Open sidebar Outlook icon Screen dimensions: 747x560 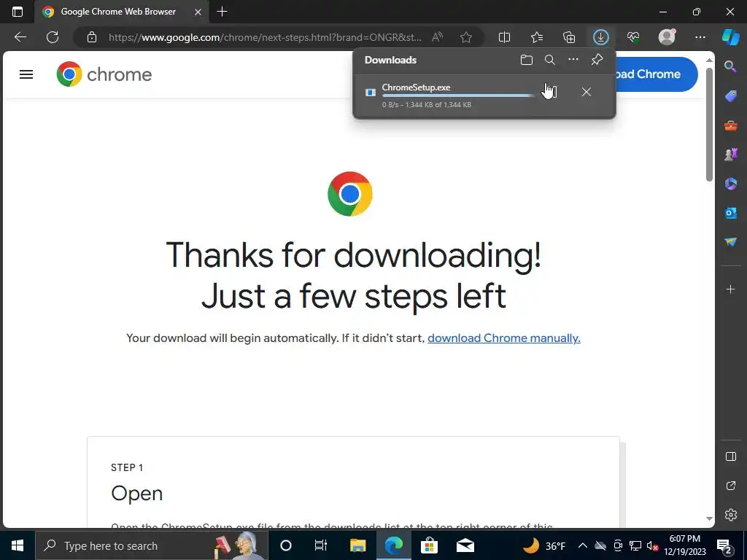coord(730,213)
